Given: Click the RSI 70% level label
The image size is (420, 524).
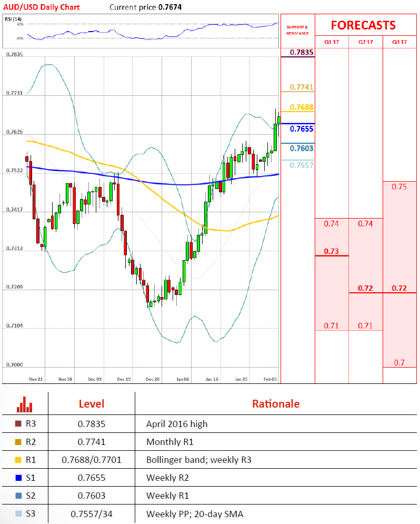Looking at the screenshot, I should [x=20, y=24].
